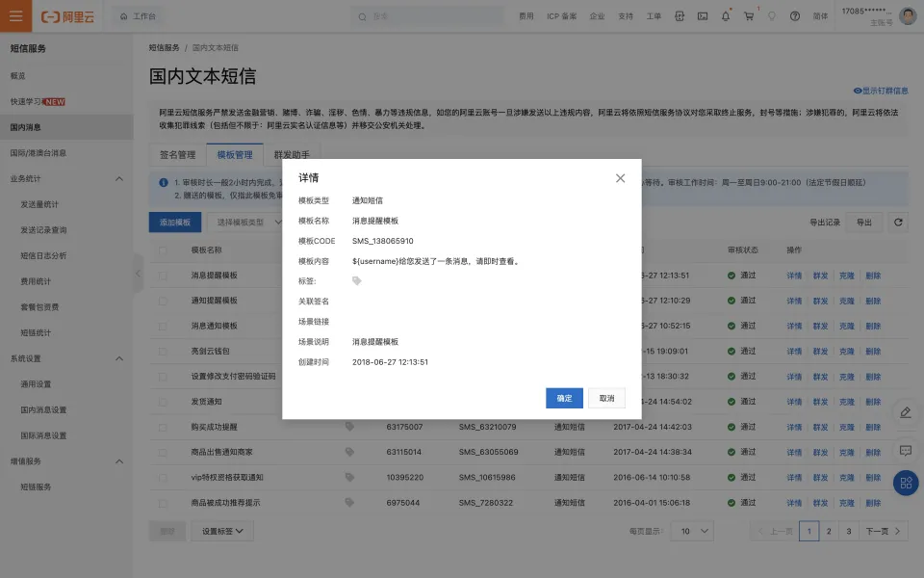Screen dimensions: 924x578
Task: Click the tag icon beside 标签 in dialog
Action: (x=356, y=280)
